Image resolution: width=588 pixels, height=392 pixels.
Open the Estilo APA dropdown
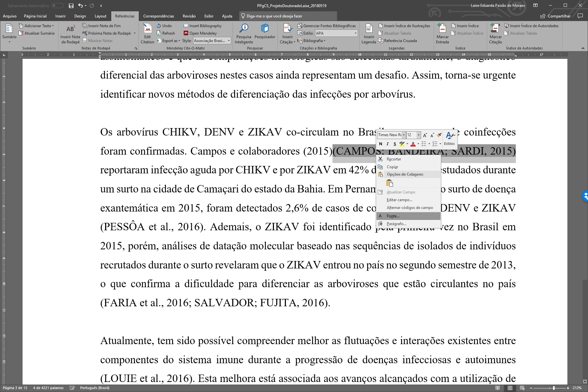pos(355,33)
